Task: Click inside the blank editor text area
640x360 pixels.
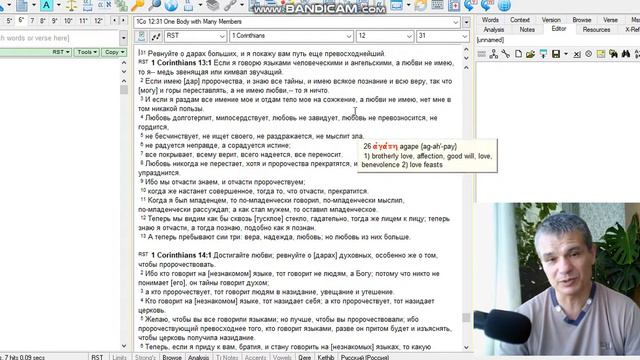Action: [x=558, y=131]
